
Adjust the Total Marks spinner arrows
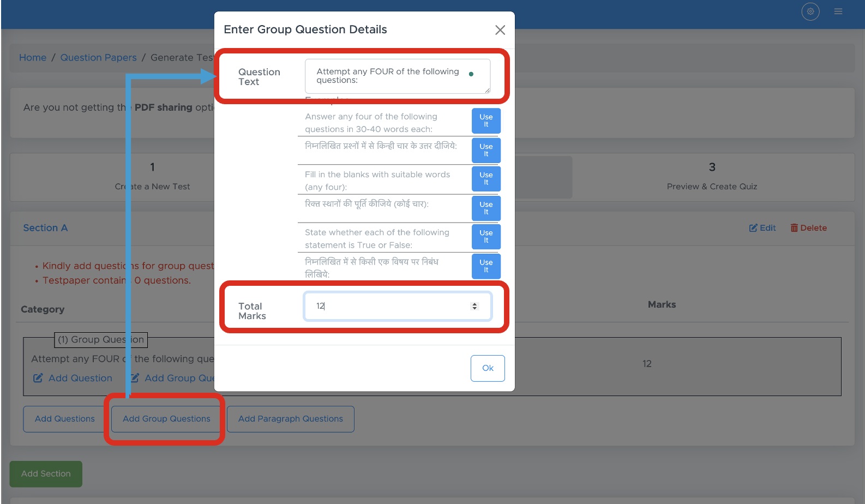pyautogui.click(x=474, y=306)
